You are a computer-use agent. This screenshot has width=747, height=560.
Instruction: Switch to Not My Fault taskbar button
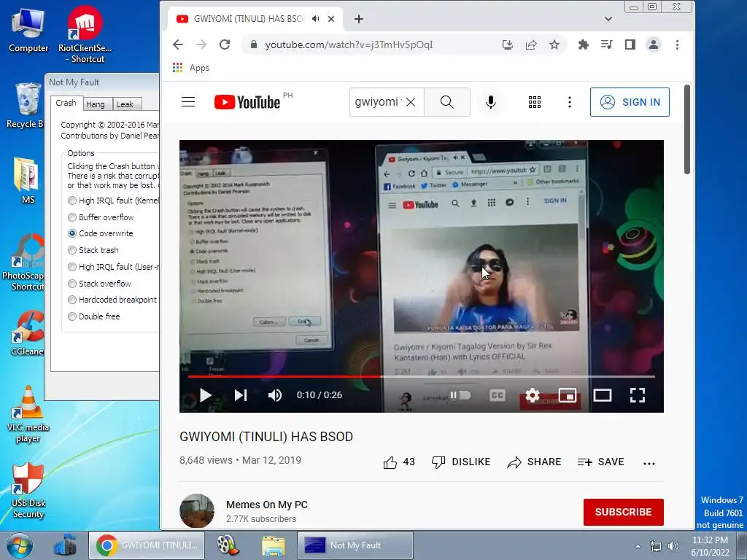click(x=355, y=545)
